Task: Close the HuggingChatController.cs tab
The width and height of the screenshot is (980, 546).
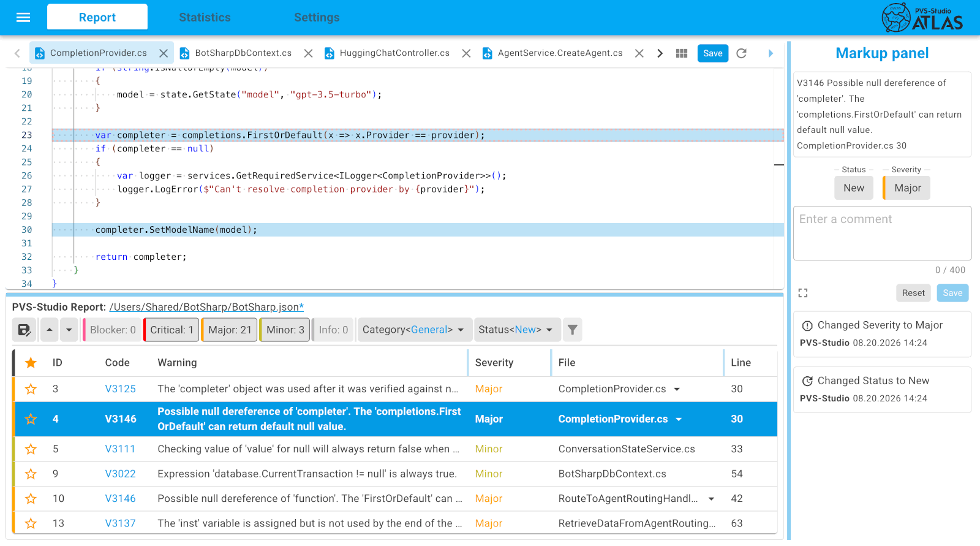Action: pyautogui.click(x=466, y=53)
